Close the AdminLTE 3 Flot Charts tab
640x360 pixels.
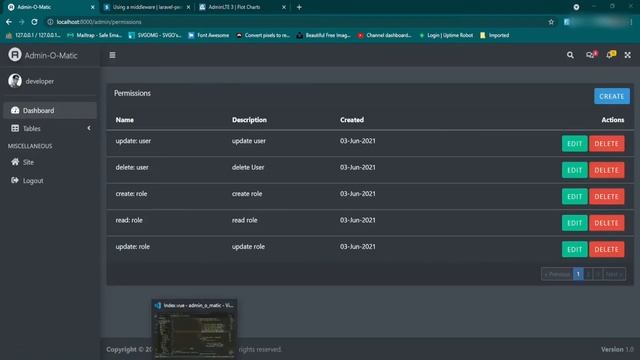click(284, 7)
